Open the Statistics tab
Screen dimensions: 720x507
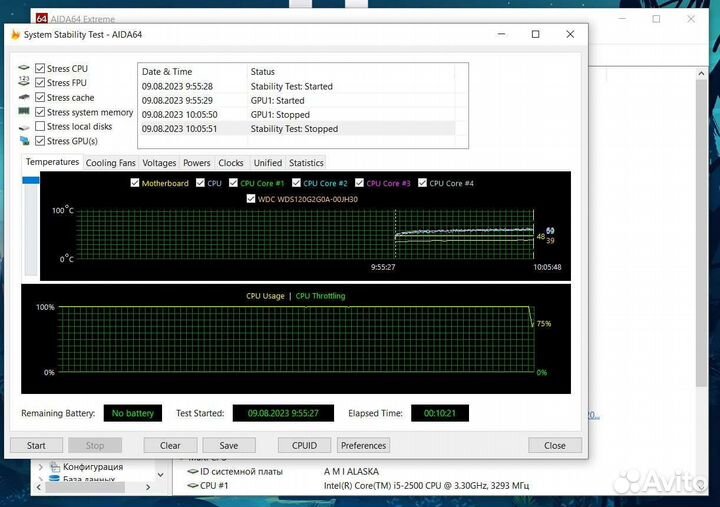point(306,163)
